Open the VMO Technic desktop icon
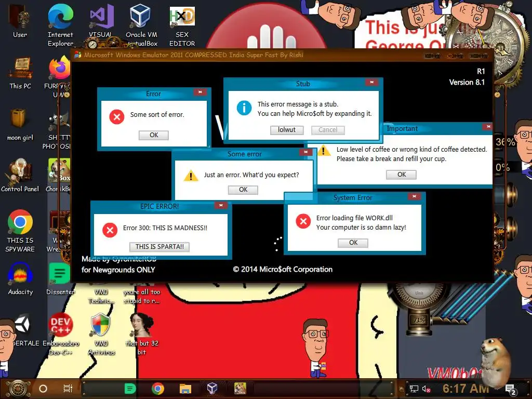The height and width of the screenshot is (399, 532). (101, 295)
